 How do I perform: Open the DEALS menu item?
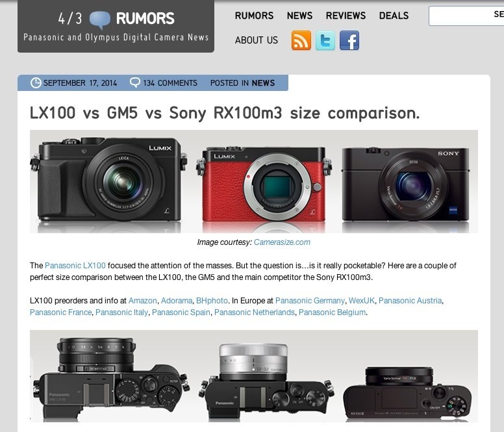[394, 16]
